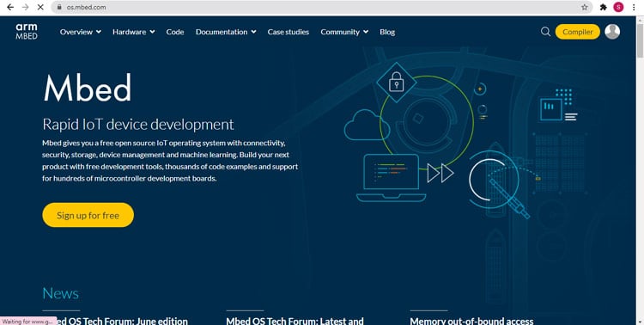Open the Case studies navigation item
Viewport: 644px width, 325px height.
point(289,32)
